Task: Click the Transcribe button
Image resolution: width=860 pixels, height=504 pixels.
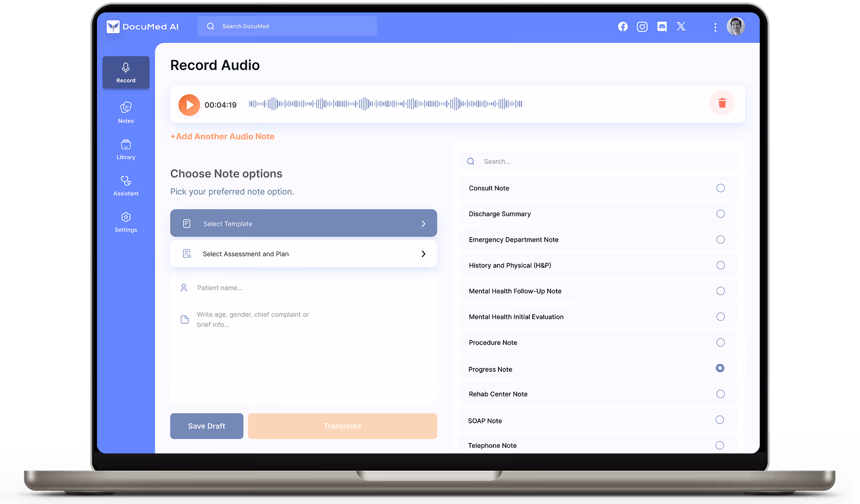Action: pos(343,426)
